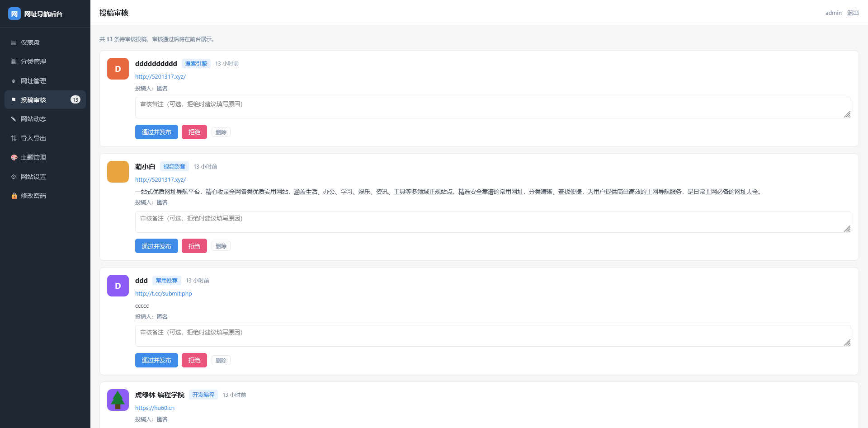Click the 搜索引擎 category tag
The height and width of the screenshot is (428, 868).
196,64
